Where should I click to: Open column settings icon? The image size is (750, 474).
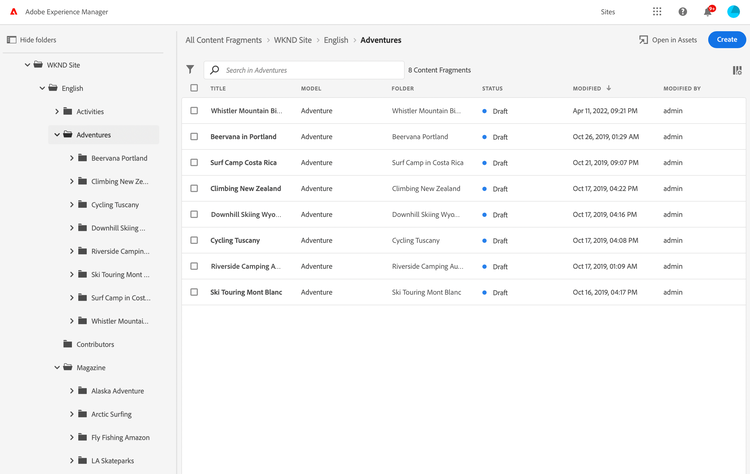click(737, 70)
